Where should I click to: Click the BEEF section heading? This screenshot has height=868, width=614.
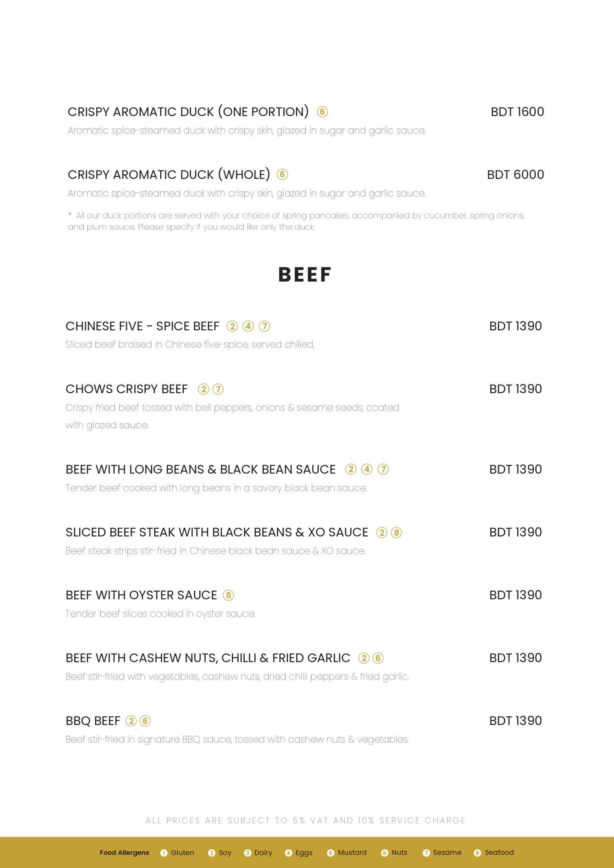(x=305, y=274)
